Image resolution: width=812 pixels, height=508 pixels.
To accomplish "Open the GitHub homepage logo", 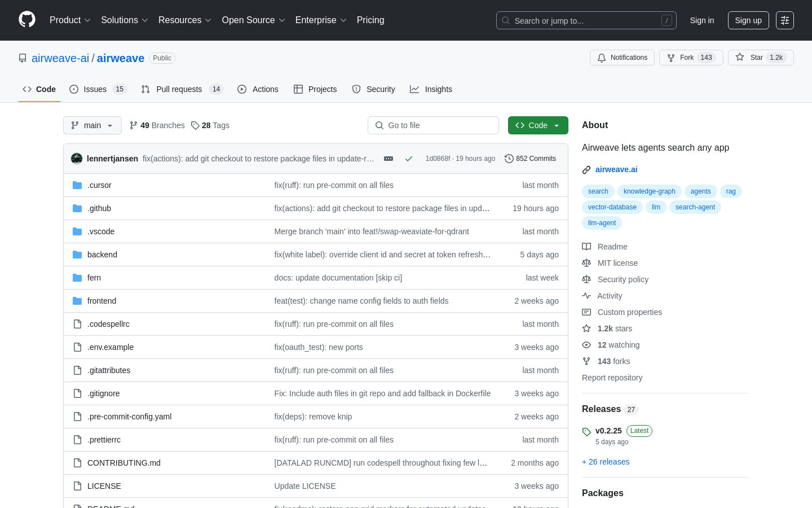I will pyautogui.click(x=27, y=20).
